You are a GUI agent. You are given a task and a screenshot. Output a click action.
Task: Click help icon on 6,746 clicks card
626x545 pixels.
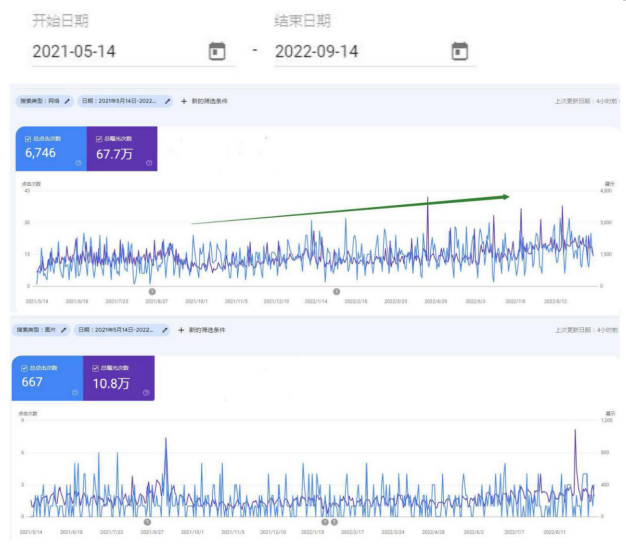click(x=77, y=163)
